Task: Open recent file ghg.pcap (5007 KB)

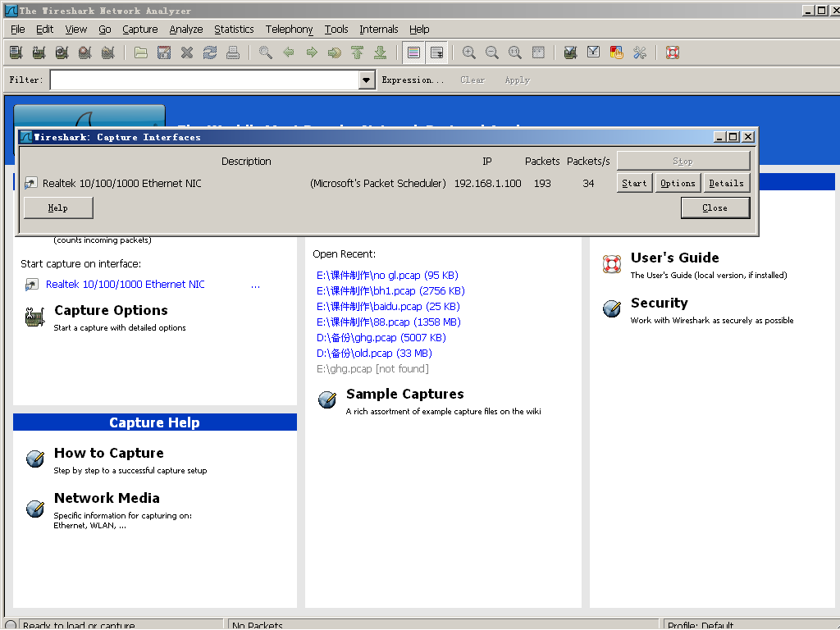Action: pyautogui.click(x=381, y=337)
